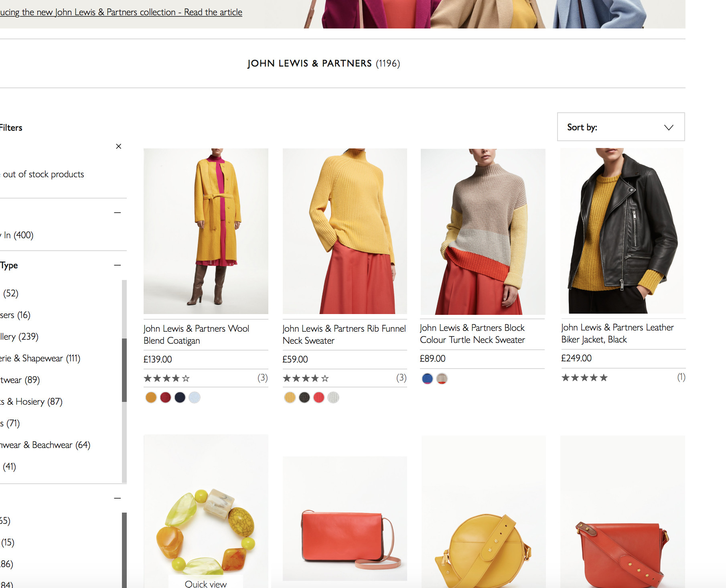The width and height of the screenshot is (726, 588).
Task: View Rib Funnel Neck Sweater image
Action: click(345, 231)
